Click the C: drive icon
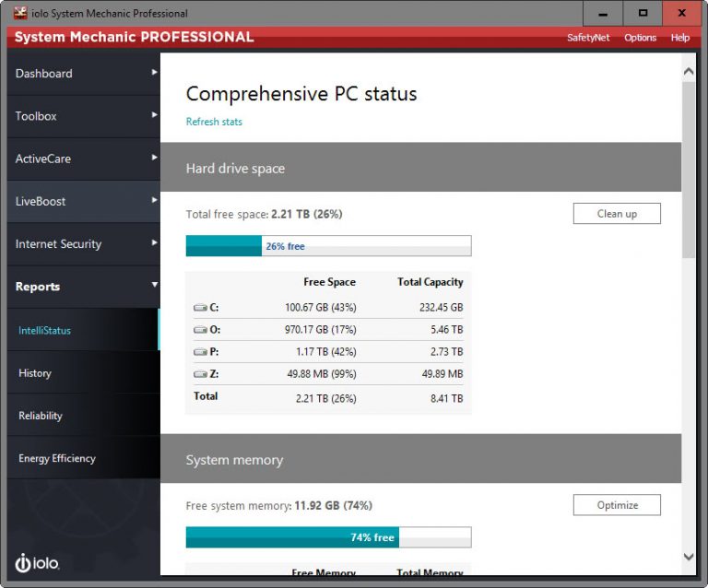Screen dimensions: 708x588 coord(200,308)
